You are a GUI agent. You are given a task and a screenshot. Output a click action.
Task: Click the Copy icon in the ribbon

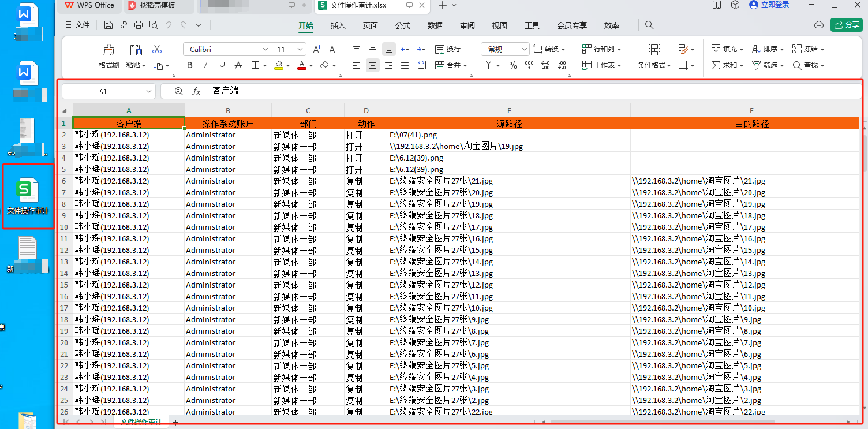pos(158,65)
